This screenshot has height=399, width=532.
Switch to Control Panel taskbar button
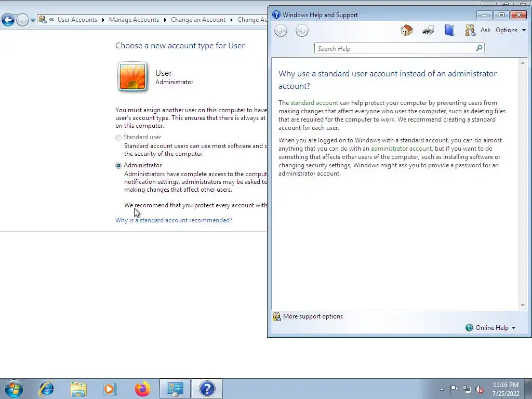tap(175, 389)
